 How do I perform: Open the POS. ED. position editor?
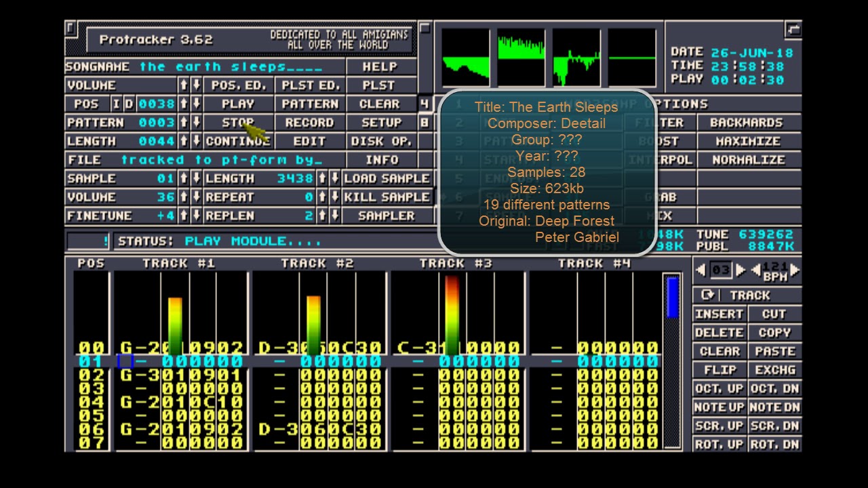(x=238, y=85)
